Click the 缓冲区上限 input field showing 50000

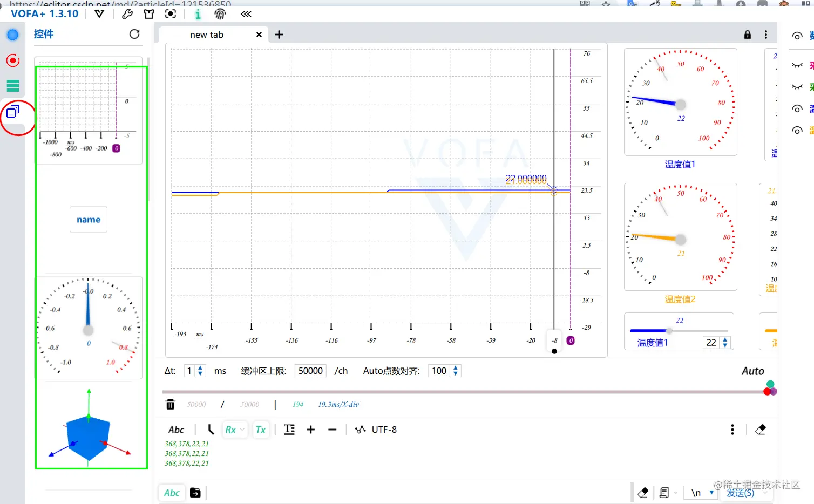[310, 371]
